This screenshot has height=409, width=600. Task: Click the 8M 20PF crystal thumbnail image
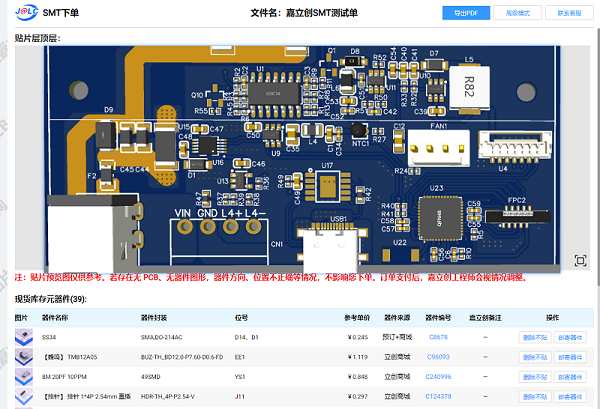click(22, 377)
